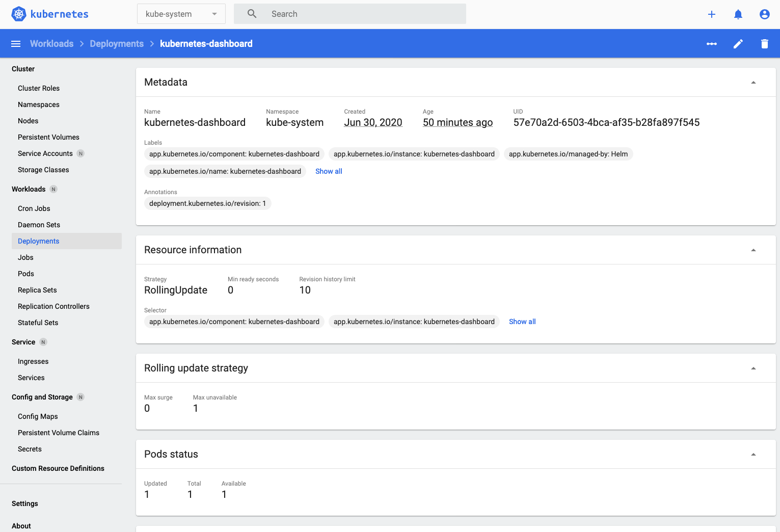780x532 pixels.
Task: Focus the Search input field
Action: pos(349,14)
